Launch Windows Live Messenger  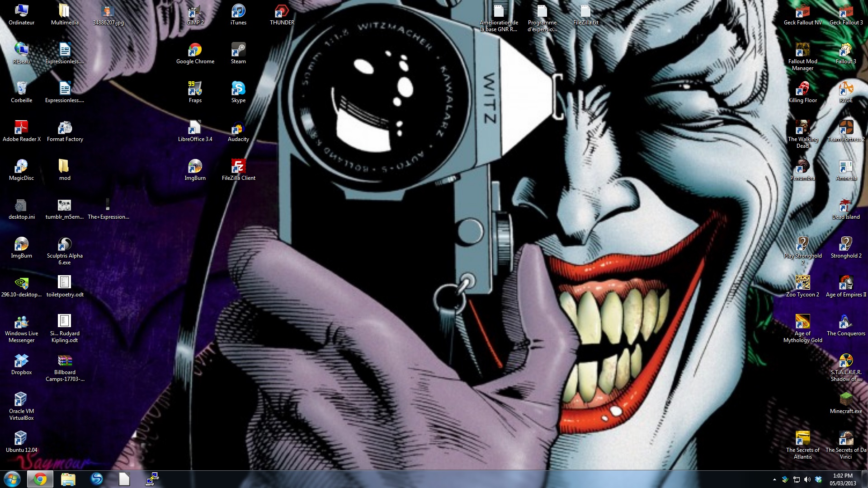[21, 328]
